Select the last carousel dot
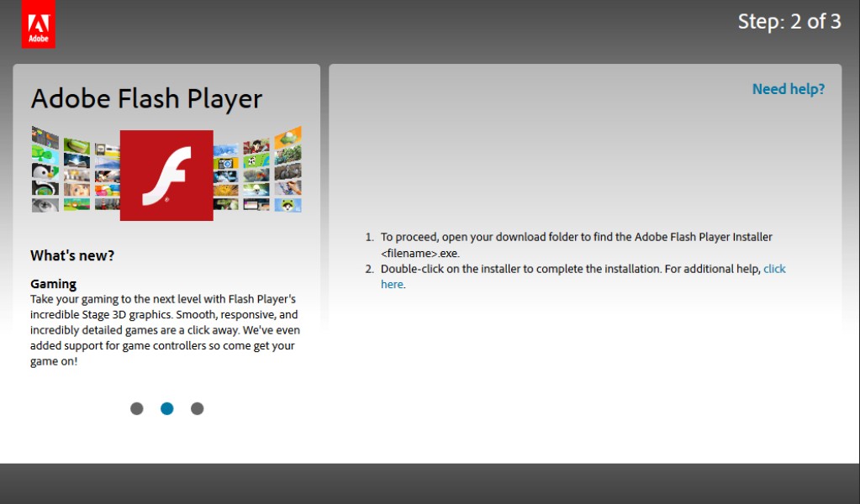This screenshot has width=860, height=504. tap(197, 409)
